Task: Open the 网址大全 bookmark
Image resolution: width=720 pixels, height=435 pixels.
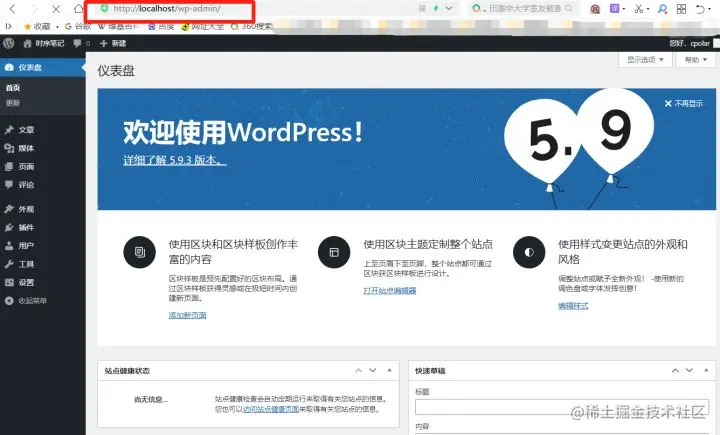Action: [x=202, y=26]
